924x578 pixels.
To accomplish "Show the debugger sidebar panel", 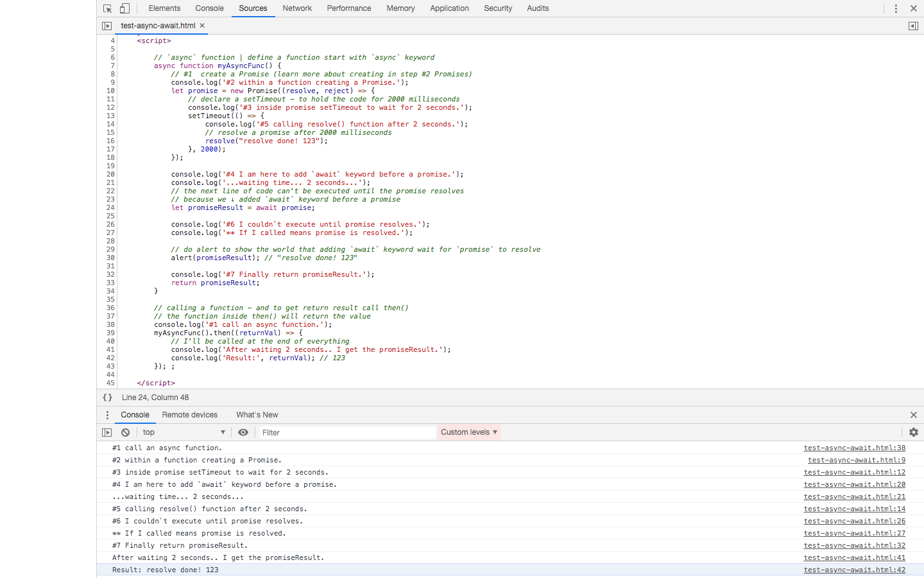I will [913, 26].
